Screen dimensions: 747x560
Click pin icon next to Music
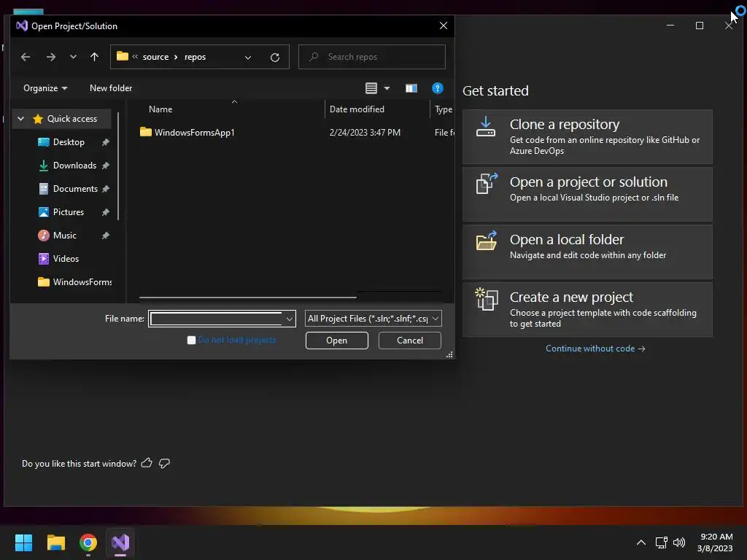pos(106,236)
